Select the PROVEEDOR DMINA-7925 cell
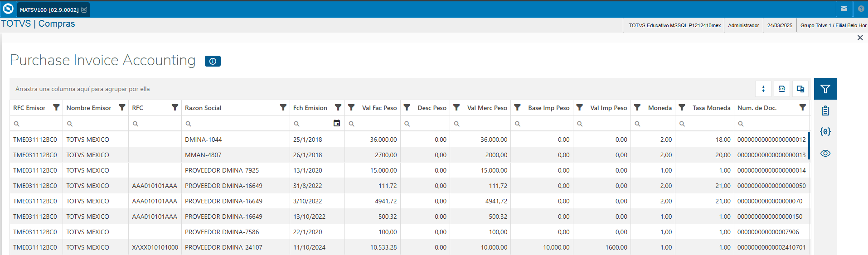Image resolution: width=868 pixels, height=255 pixels. tap(236, 170)
